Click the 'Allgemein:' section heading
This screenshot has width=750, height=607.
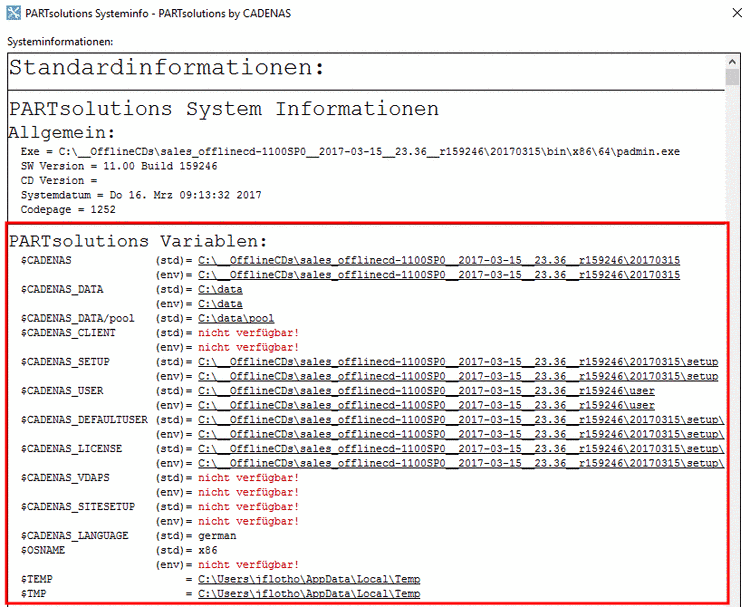[x=62, y=132]
